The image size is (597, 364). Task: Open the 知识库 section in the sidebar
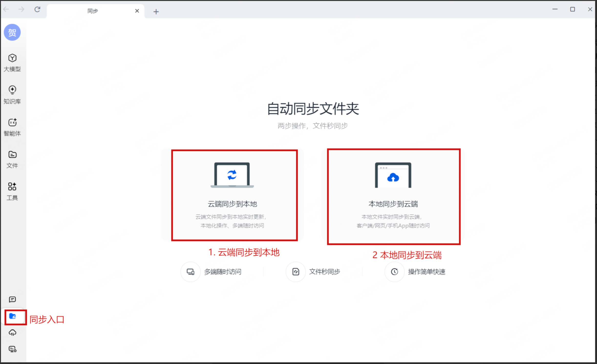[12, 94]
